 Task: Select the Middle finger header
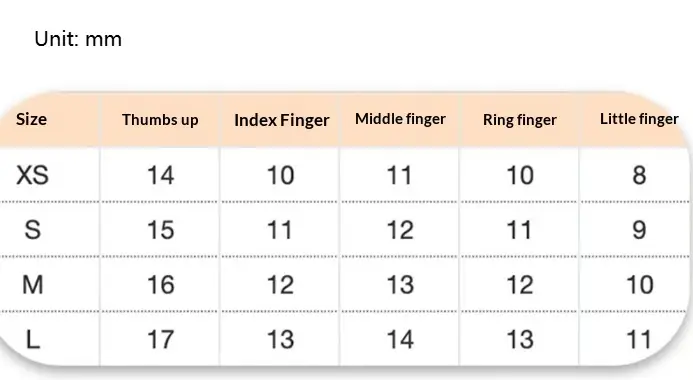pos(400,119)
